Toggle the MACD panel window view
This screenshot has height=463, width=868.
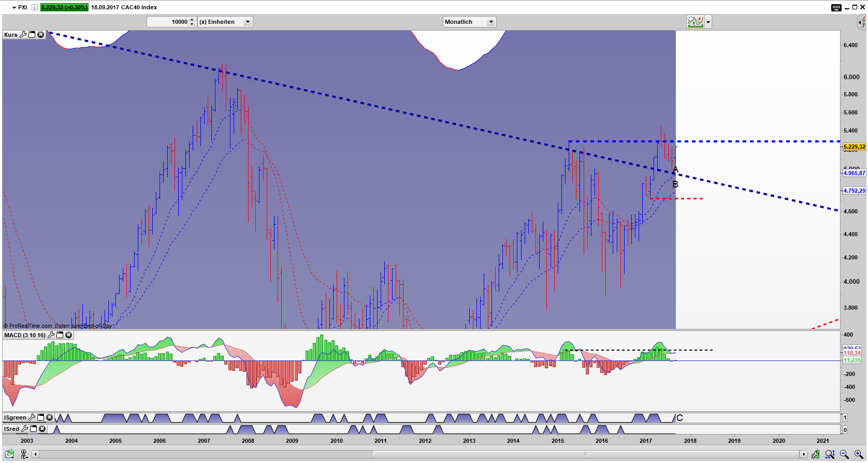[60, 335]
